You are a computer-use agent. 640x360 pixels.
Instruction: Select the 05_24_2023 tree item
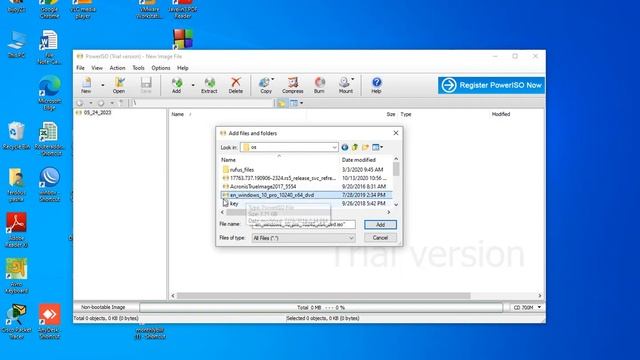tap(97, 113)
